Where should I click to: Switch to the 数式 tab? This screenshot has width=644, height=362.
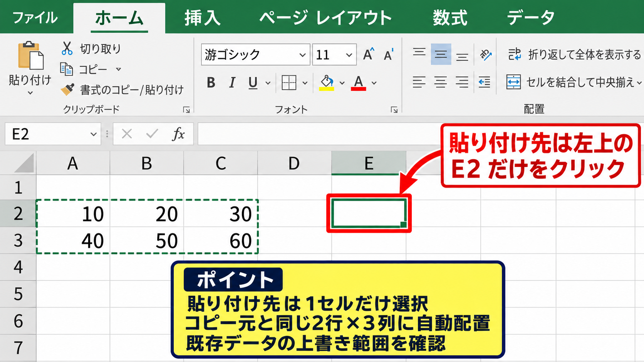point(450,18)
